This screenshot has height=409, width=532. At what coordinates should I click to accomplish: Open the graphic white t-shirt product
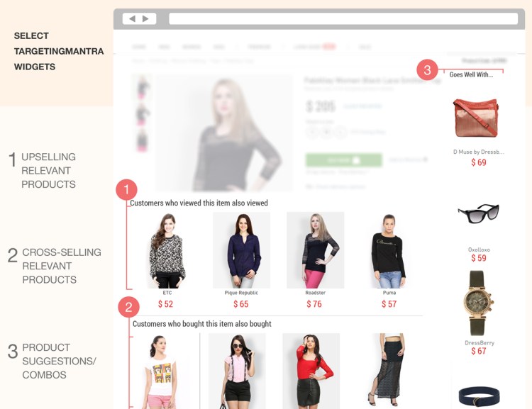pyautogui.click(x=161, y=371)
